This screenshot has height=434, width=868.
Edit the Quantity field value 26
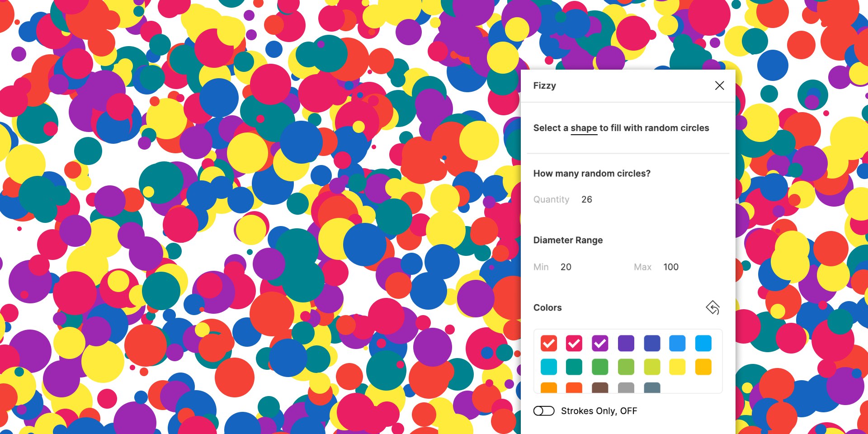coord(586,199)
